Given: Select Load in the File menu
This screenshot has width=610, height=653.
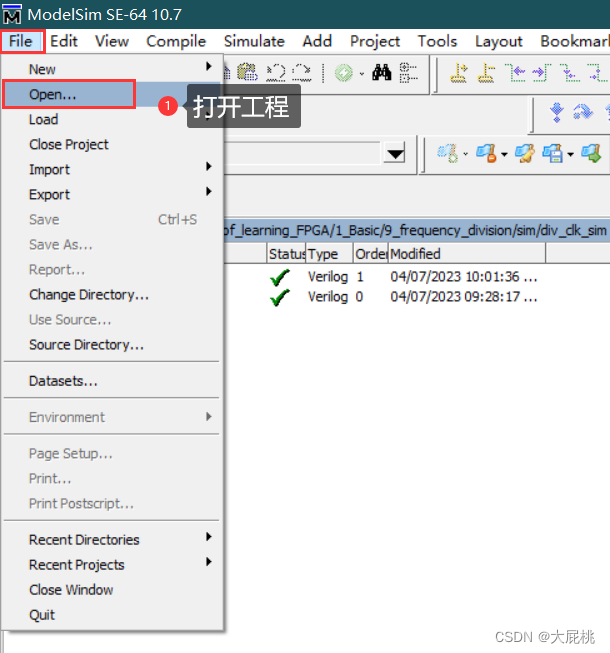Looking at the screenshot, I should tap(112, 120).
